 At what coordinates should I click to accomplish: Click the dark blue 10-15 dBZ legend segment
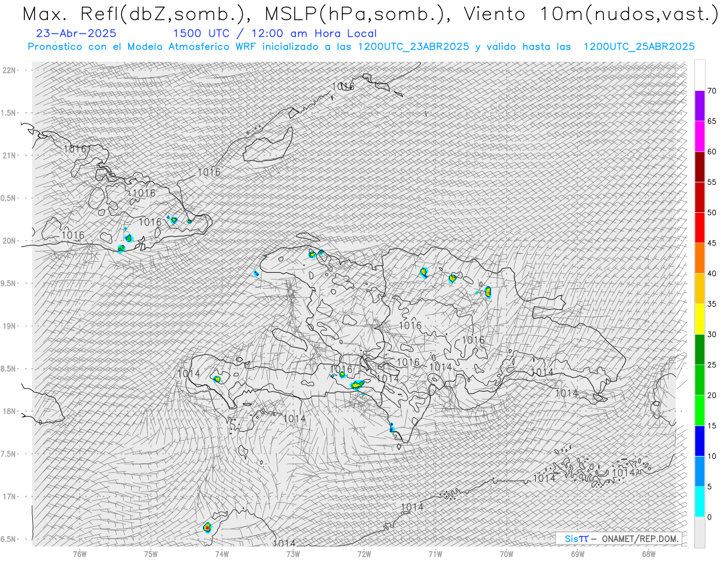point(699,441)
